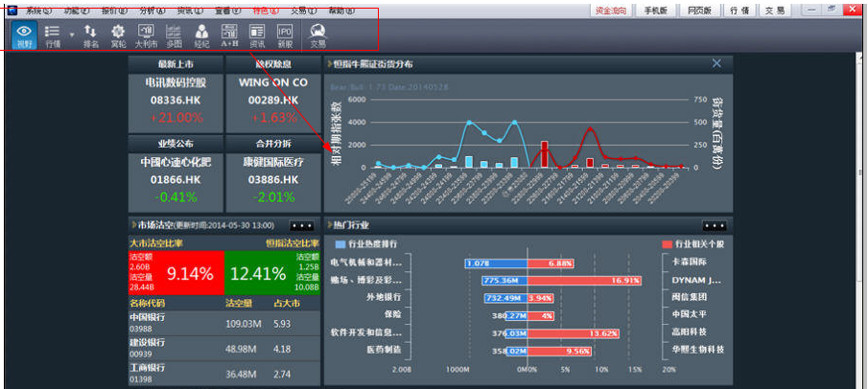Sort by the 沽空量 column header
Screen dimensions: 868x389
pos(239,303)
